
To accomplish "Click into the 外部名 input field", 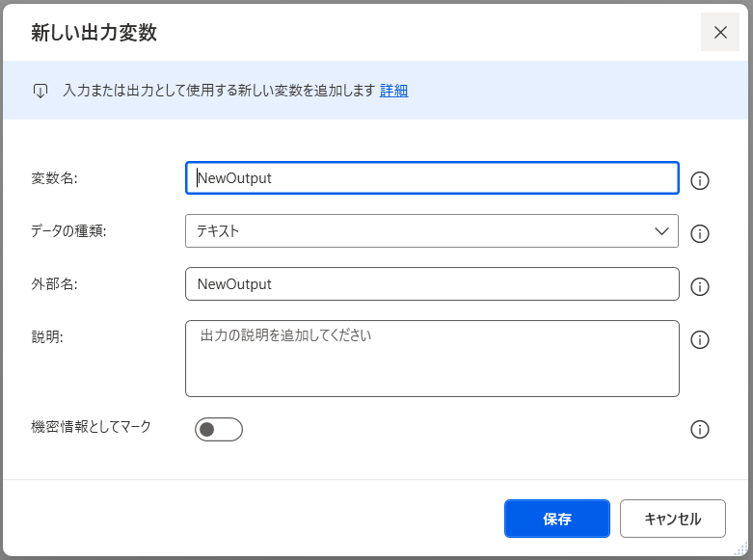I will click(432, 284).
